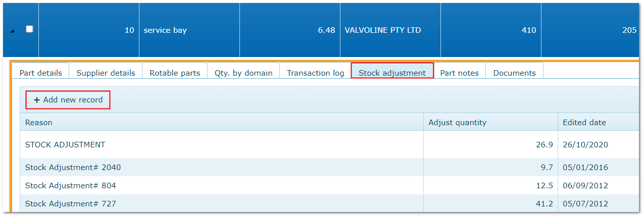Open the Part details tab
Viewport: 644px width, 217px height.
point(40,73)
